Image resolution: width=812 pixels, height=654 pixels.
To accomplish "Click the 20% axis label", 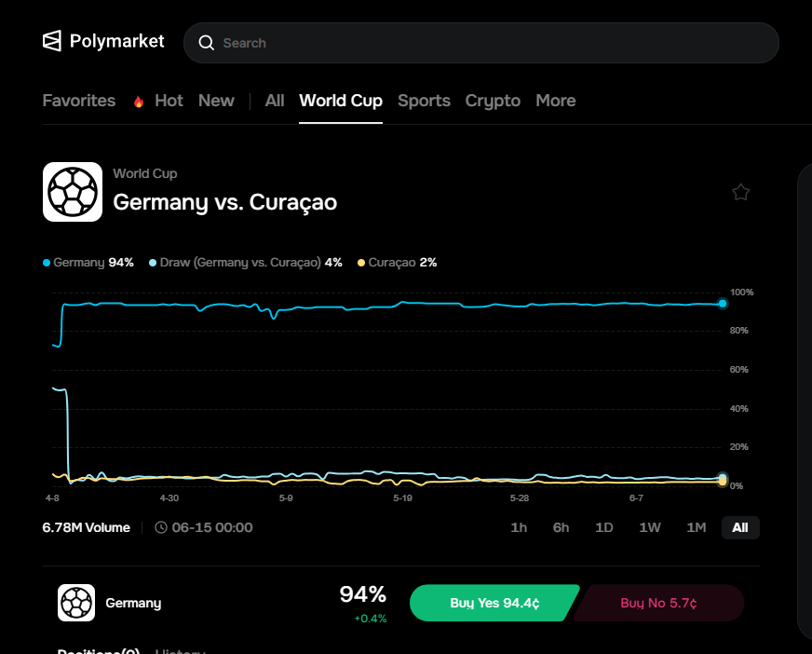I will (x=739, y=446).
